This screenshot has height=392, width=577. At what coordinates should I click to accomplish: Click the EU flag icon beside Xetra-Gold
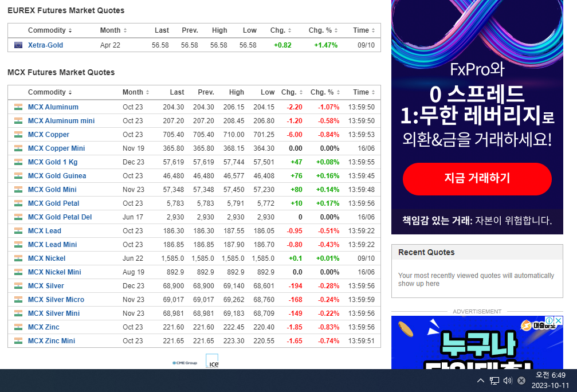tap(18, 45)
